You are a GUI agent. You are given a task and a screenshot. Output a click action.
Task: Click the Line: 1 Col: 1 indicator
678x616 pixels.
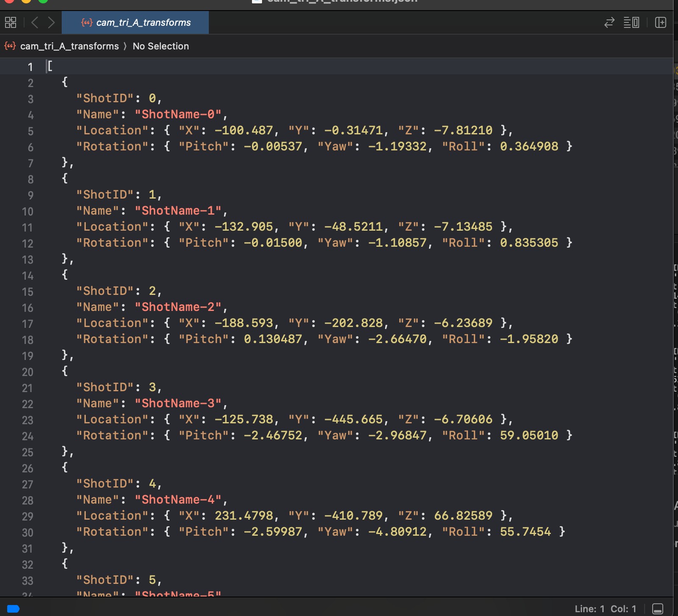coord(606,609)
